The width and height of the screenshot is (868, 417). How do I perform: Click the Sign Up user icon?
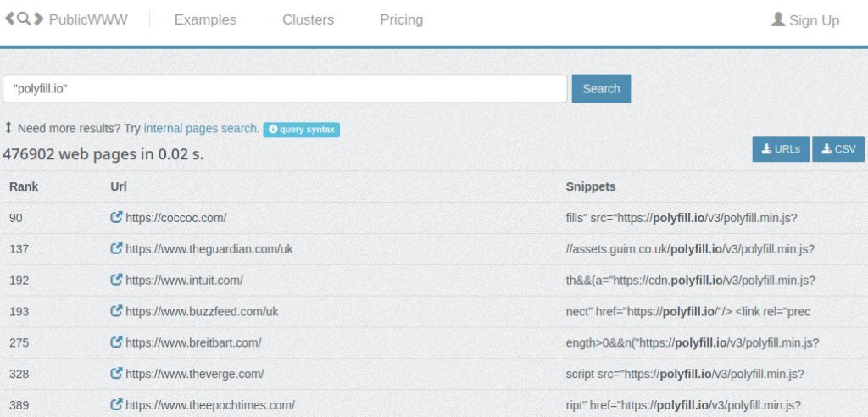[x=777, y=19]
